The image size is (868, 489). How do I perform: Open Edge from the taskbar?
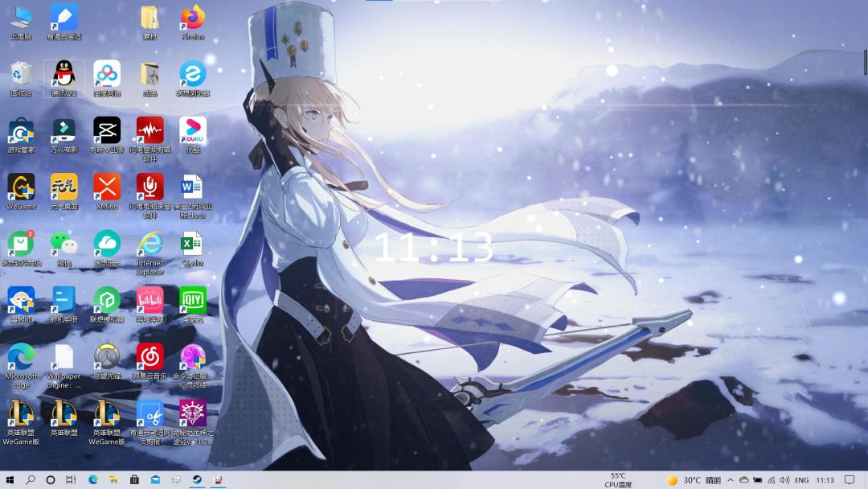tap(93, 479)
